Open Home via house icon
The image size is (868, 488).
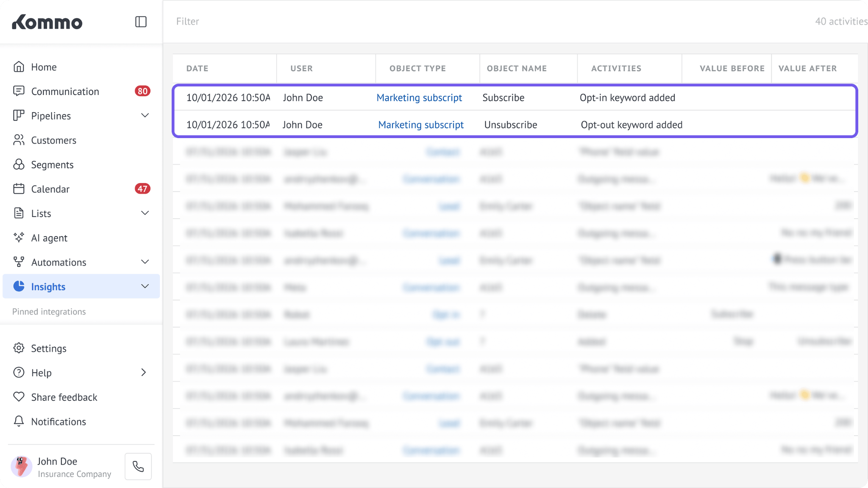(19, 67)
